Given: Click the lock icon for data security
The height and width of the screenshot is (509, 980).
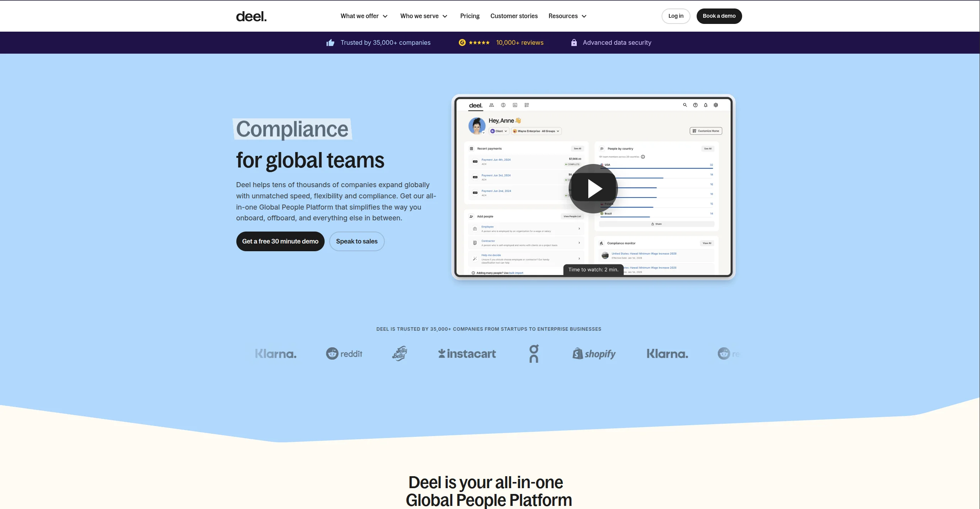Looking at the screenshot, I should (x=574, y=43).
